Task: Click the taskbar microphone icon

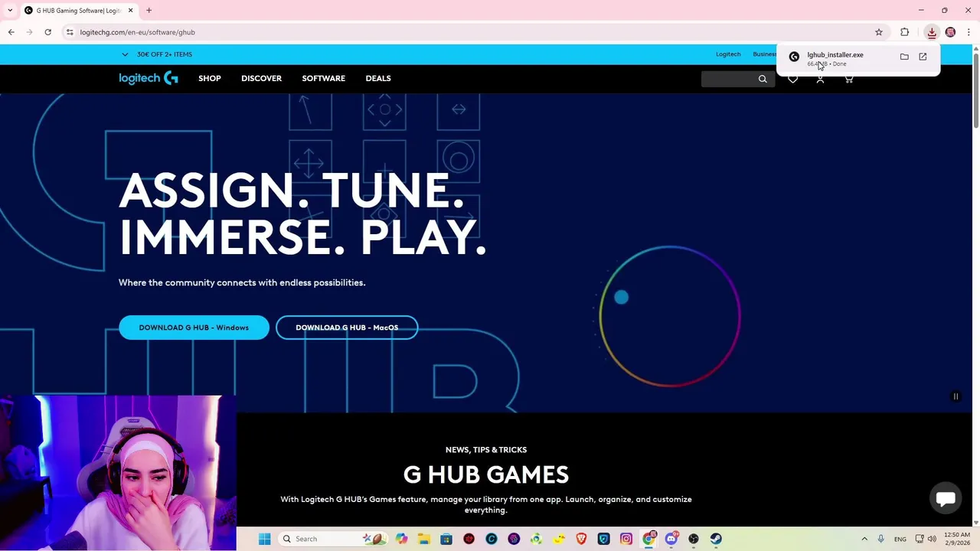Action: pyautogui.click(x=881, y=539)
